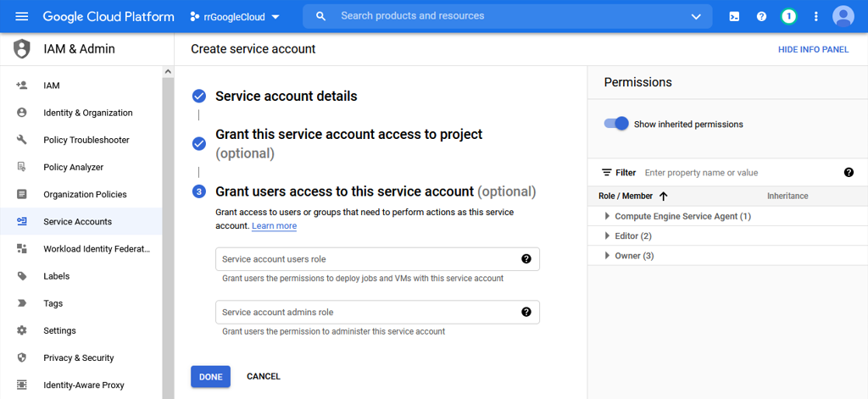Click the Settings gear icon

point(21,330)
